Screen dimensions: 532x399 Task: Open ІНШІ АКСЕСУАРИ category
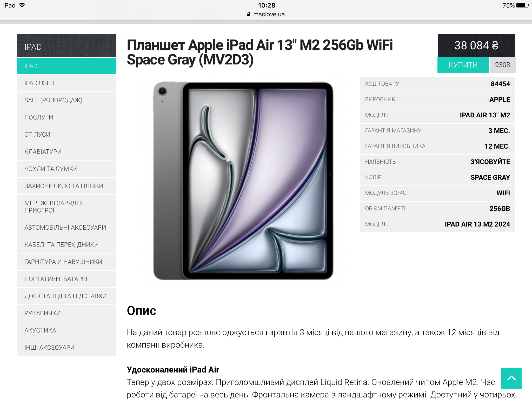pyautogui.click(x=66, y=348)
